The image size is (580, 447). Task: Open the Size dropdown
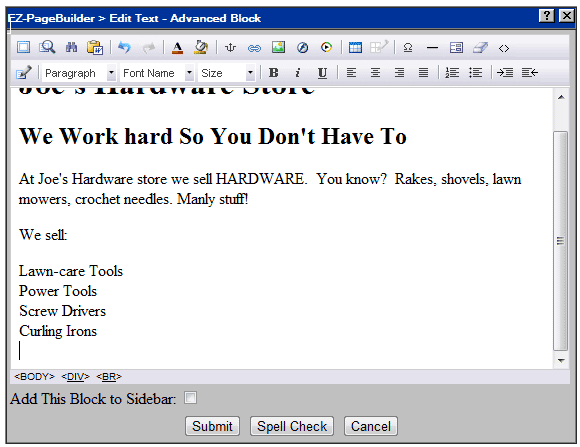click(x=227, y=73)
